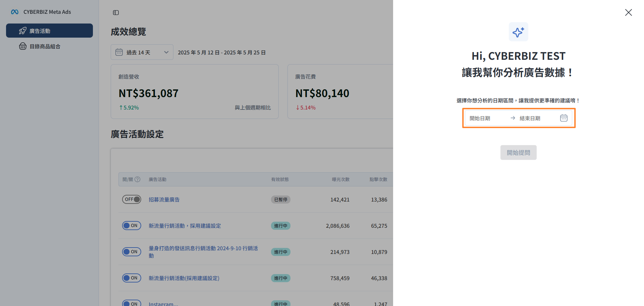Click the 點擊次數 column header
Viewport: 644px width, 306px height.
378,179
